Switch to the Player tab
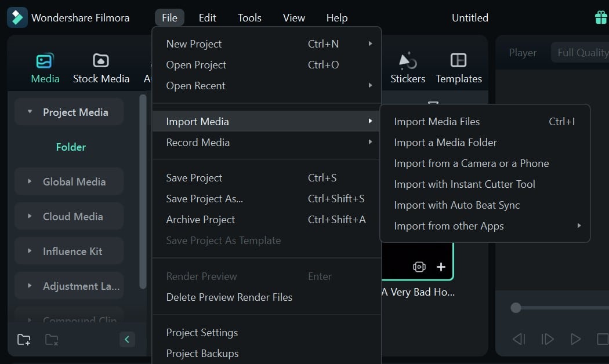Screen dimensions: 609x364 tap(523, 52)
